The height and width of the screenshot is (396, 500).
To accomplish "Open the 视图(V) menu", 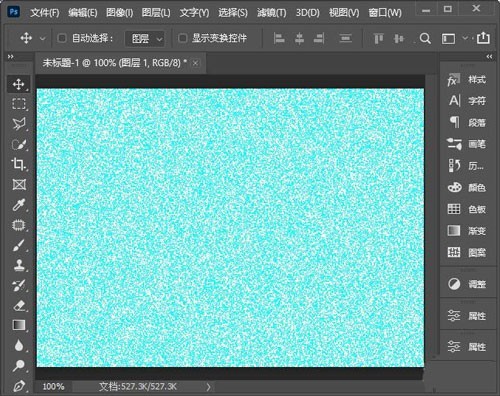I will tap(344, 13).
